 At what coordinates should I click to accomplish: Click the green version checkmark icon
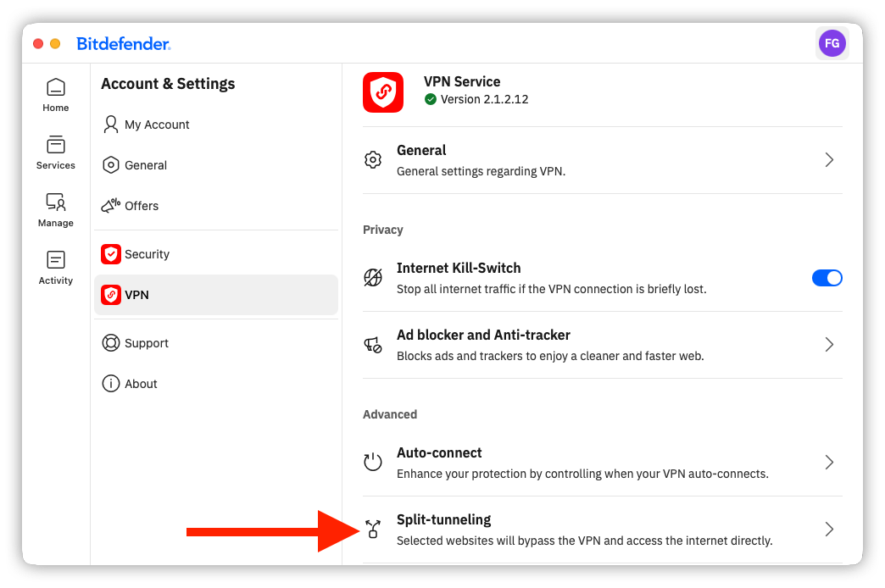point(431,99)
